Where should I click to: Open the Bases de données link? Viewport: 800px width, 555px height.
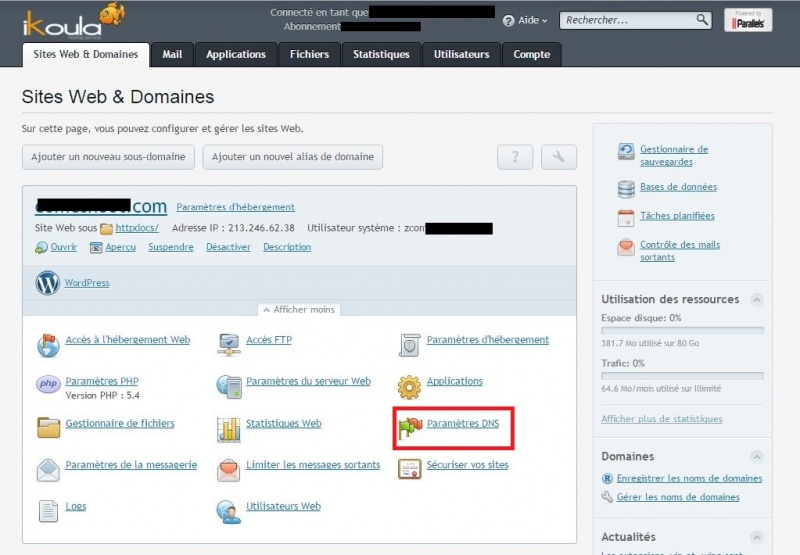678,187
